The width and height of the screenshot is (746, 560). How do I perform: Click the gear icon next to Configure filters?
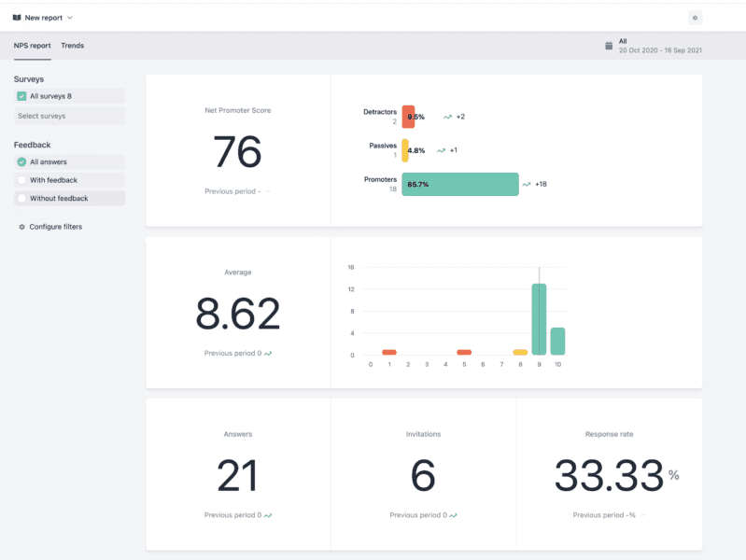(22, 227)
